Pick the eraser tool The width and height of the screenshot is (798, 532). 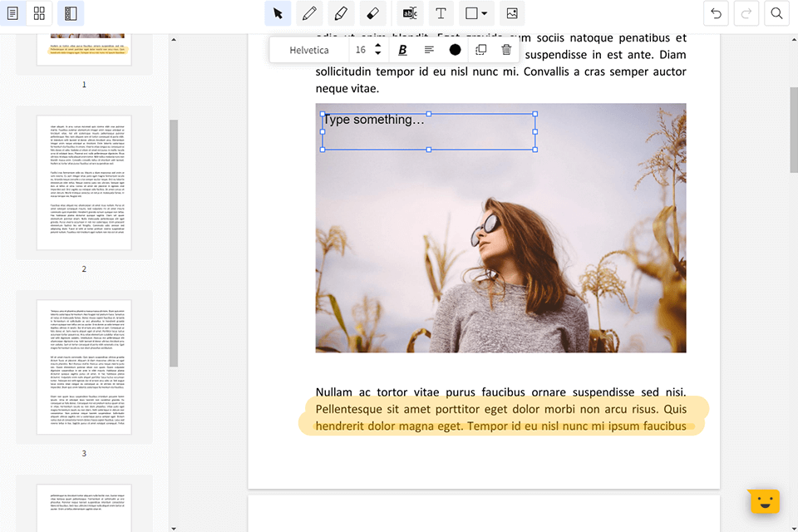pyautogui.click(x=372, y=13)
